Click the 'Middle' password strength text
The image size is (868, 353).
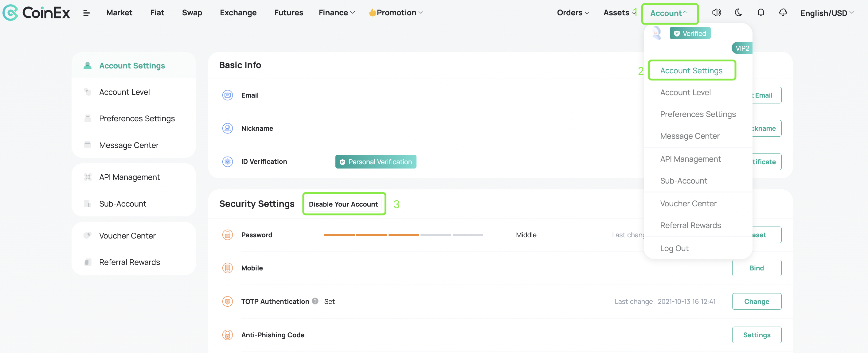pos(526,235)
